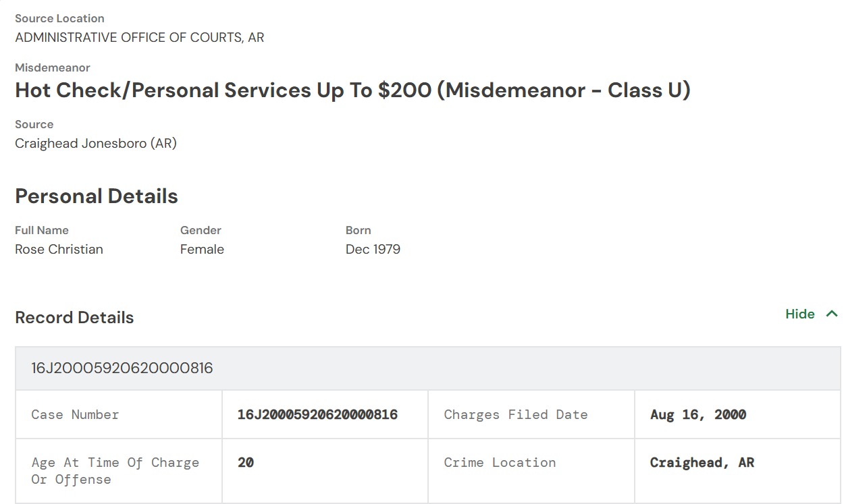
Task: Click the Dec 1979 birth date
Action: coord(373,250)
